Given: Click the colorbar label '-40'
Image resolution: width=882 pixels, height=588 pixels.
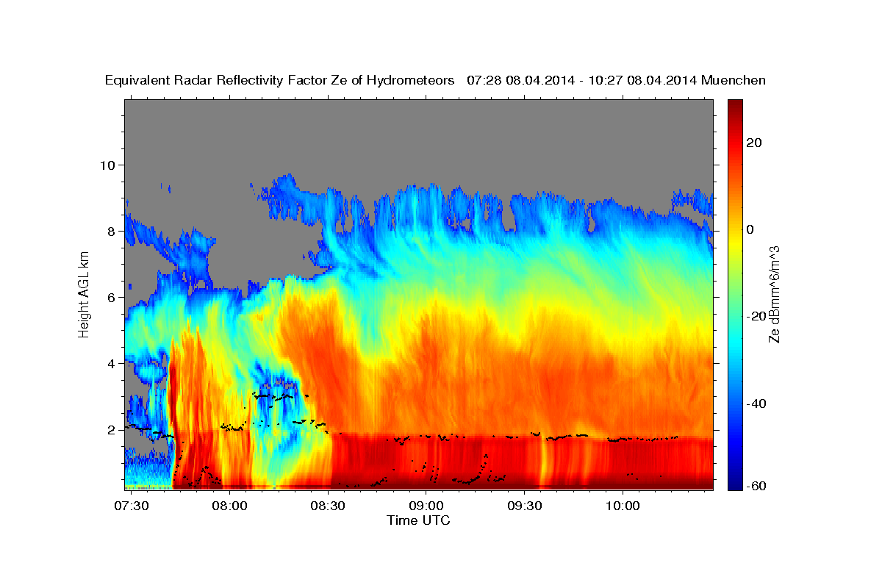Looking at the screenshot, I should click(756, 404).
